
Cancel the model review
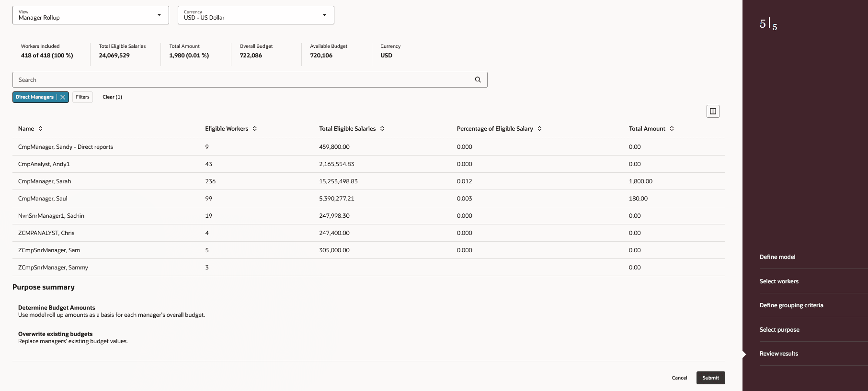click(x=679, y=378)
